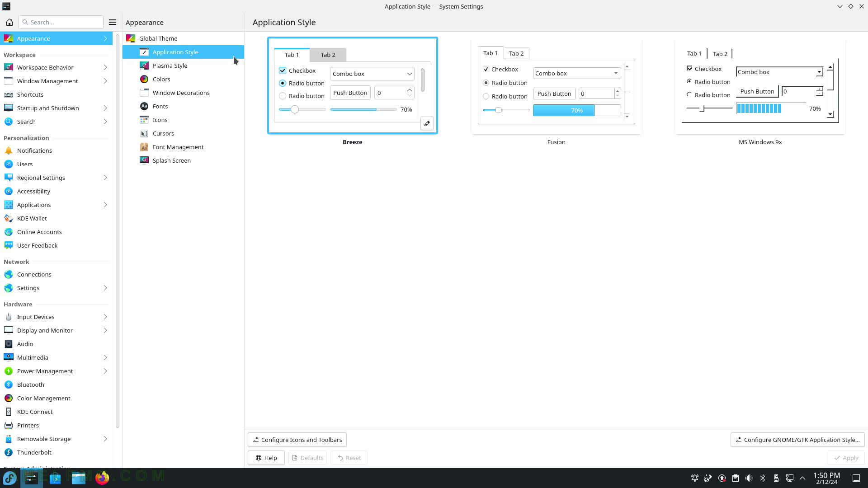
Task: Open Combo box in MS Windows 9x preview
Action: pyautogui.click(x=779, y=72)
